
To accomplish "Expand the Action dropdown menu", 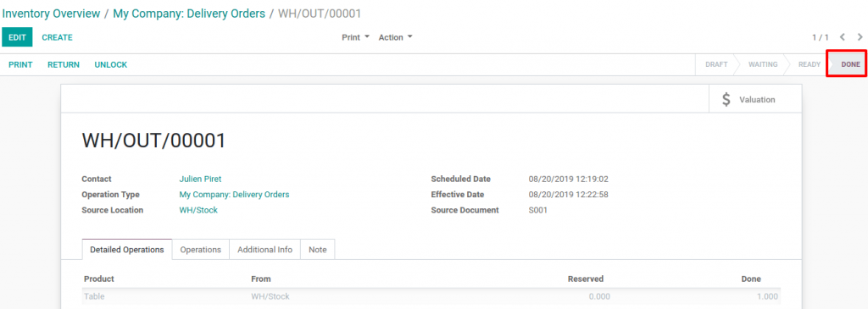I will (395, 37).
